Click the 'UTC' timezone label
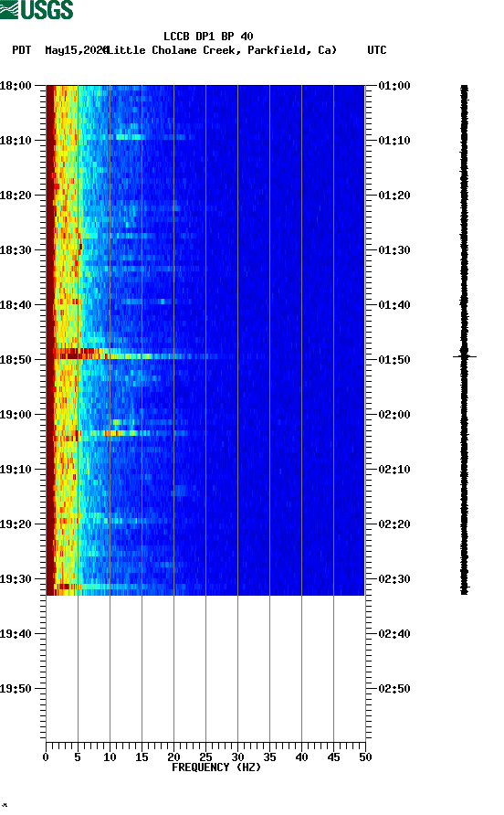Viewport: 504px width, 815px height. point(377,50)
